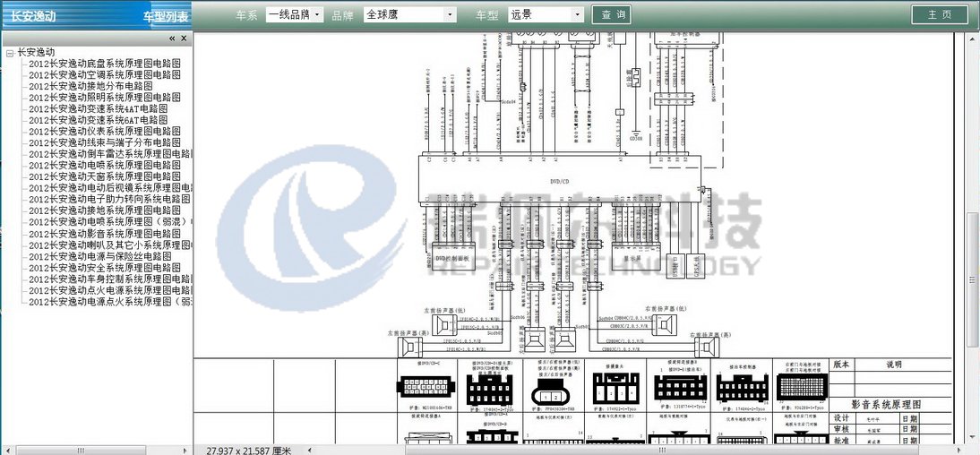
Task: Open the 品牌 dropdown showing 全球鹰
Action: point(410,15)
